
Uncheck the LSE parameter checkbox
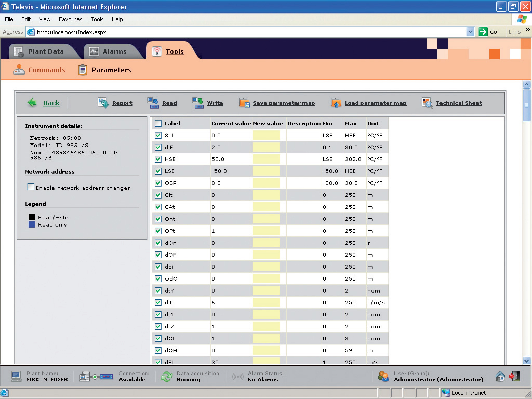click(x=158, y=171)
